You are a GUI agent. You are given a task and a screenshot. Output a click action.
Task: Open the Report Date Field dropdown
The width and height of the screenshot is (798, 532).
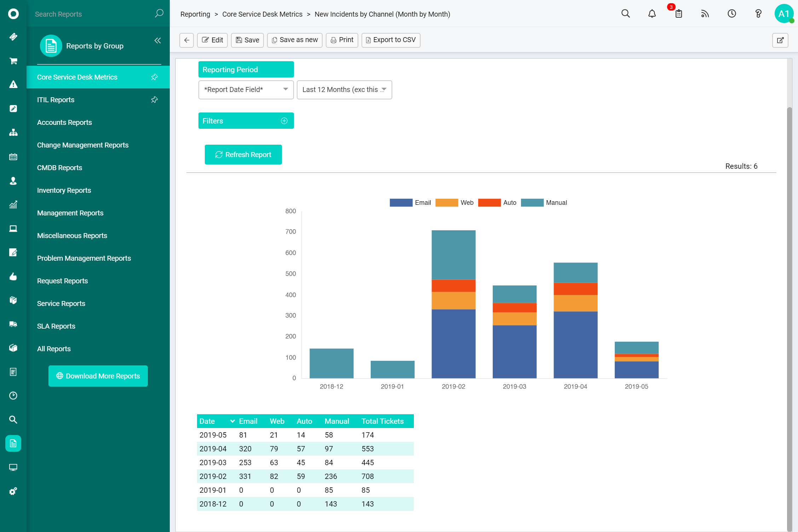246,90
